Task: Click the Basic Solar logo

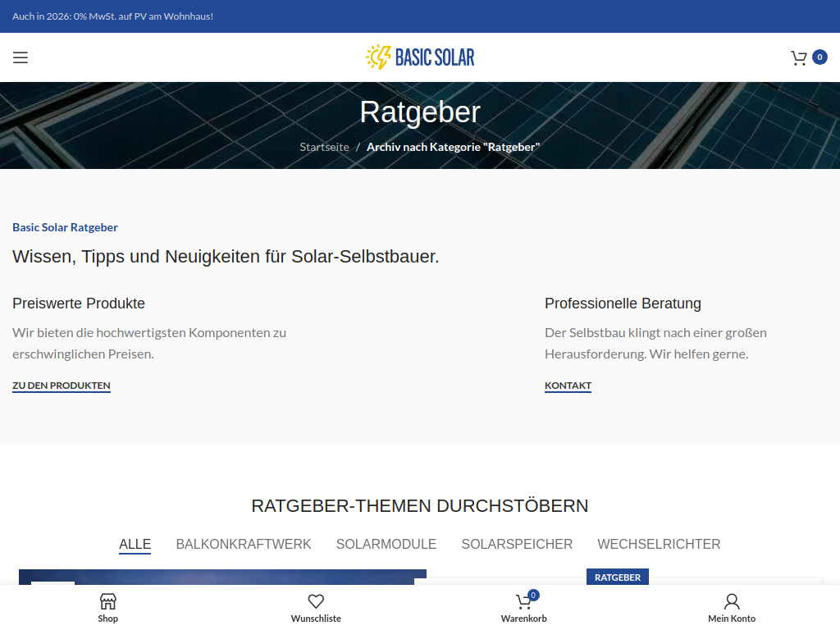Action: 420,57
